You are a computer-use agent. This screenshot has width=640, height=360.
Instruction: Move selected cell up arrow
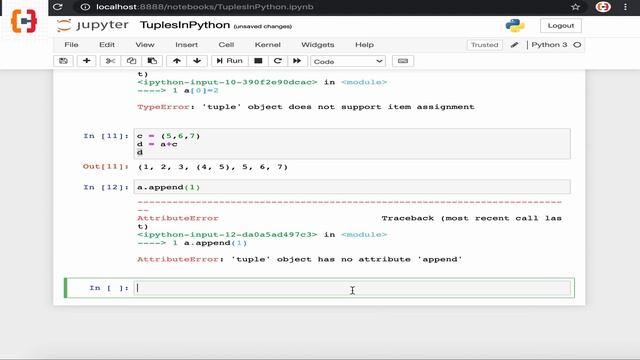[176, 61]
